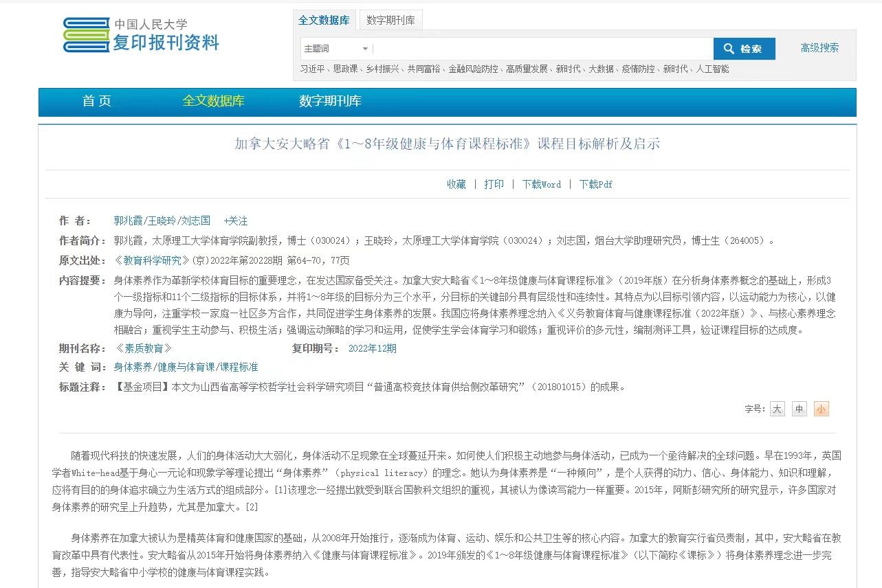The image size is (882, 588).
Task: Click the 检索 search button
Action: [x=744, y=49]
